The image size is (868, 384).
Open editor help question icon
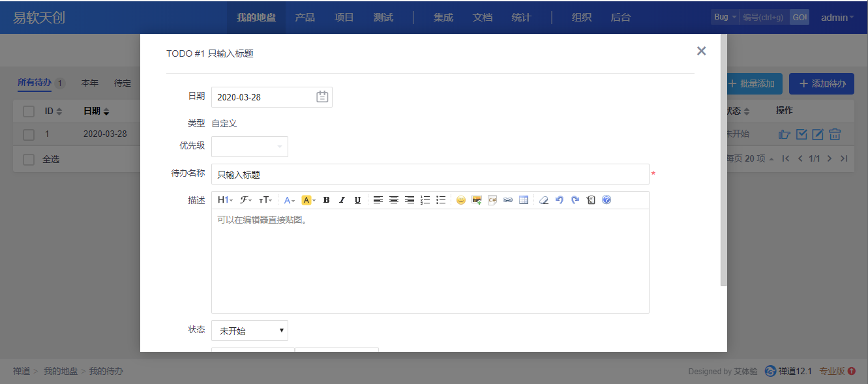coord(606,200)
